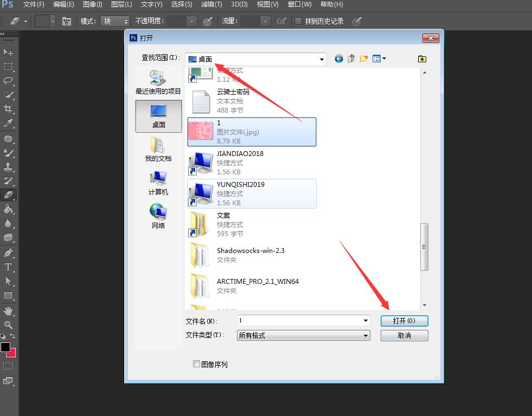Select the 1 jpg image file
The height and width of the screenshot is (416, 532).
pos(252,132)
